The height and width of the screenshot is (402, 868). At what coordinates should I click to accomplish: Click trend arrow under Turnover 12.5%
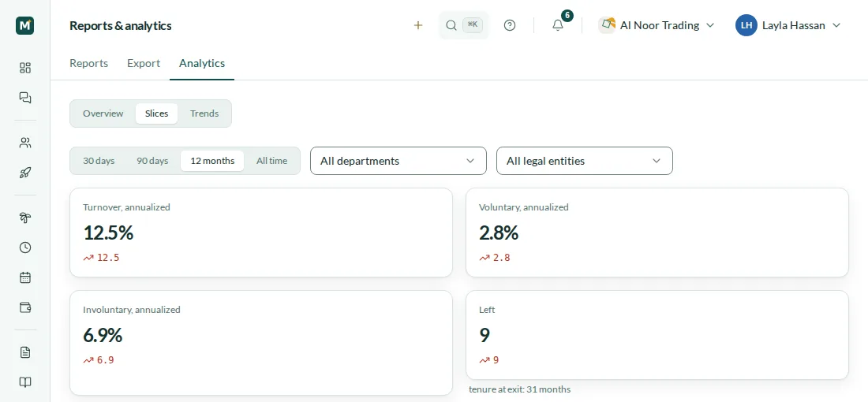click(88, 258)
